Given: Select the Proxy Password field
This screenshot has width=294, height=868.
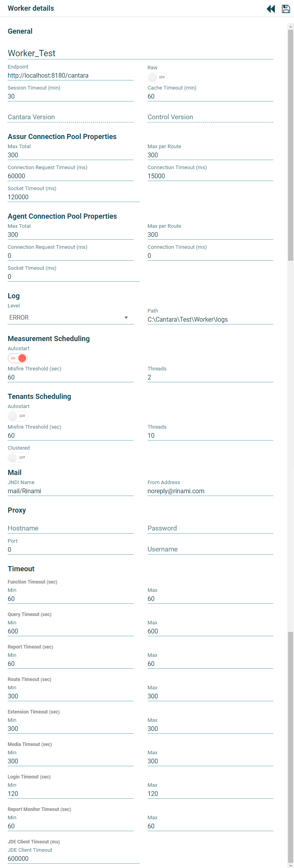Looking at the screenshot, I should 210,528.
